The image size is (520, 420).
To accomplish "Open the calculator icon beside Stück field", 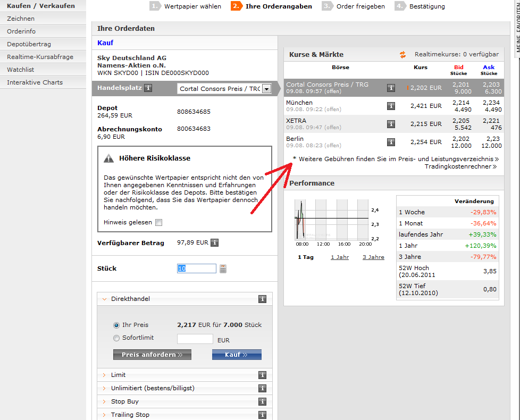I will coord(223,268).
